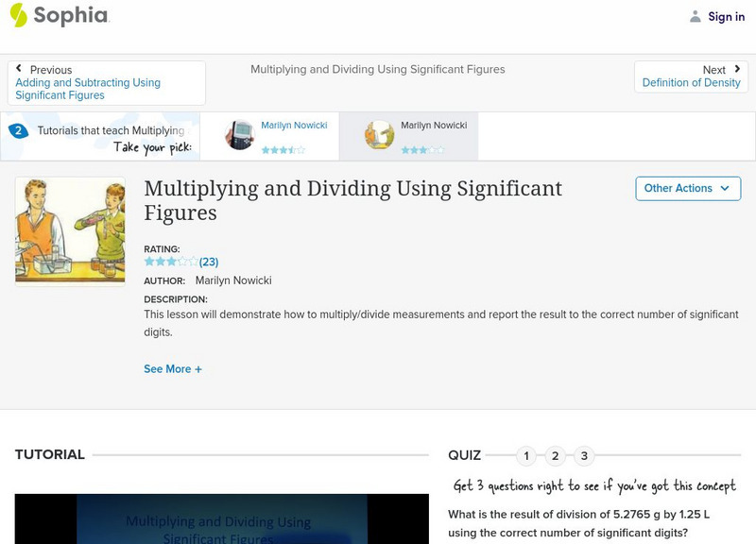Select quiz step 3 circle

point(586,454)
